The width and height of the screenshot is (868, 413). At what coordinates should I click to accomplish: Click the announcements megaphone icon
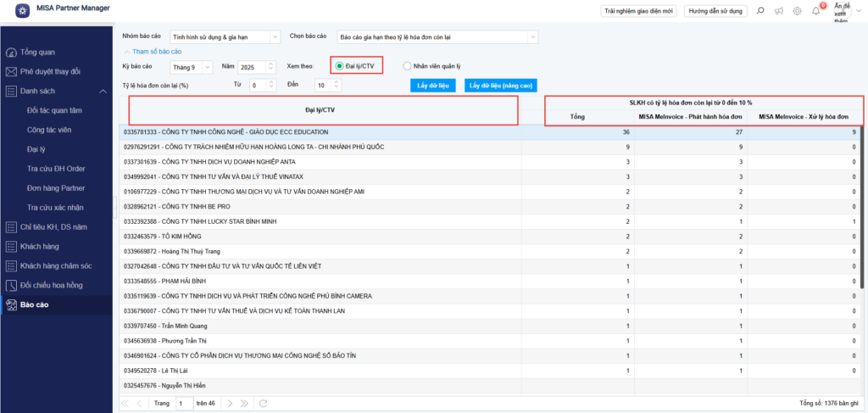tap(778, 11)
